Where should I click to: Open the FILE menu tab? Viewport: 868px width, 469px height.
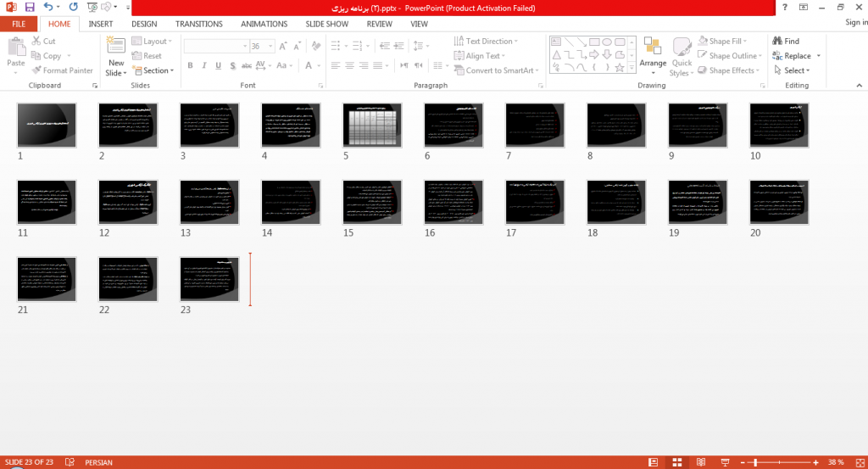click(19, 24)
